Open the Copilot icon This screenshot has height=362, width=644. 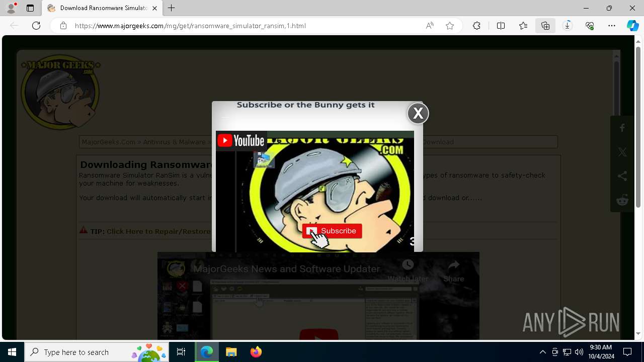(632, 26)
